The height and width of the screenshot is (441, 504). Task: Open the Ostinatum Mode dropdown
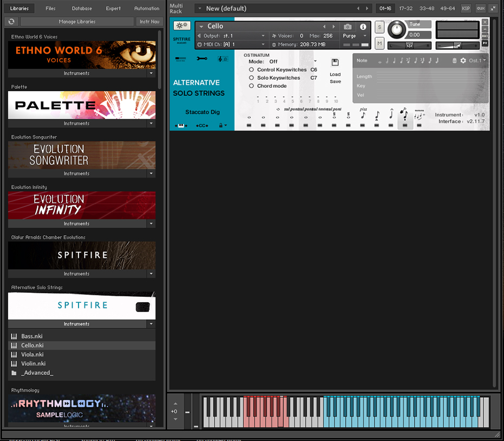tap(315, 61)
